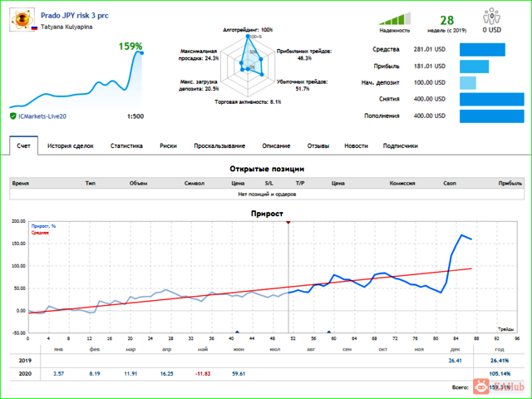
Task: Open the Отзывы tab
Action: [x=318, y=146]
